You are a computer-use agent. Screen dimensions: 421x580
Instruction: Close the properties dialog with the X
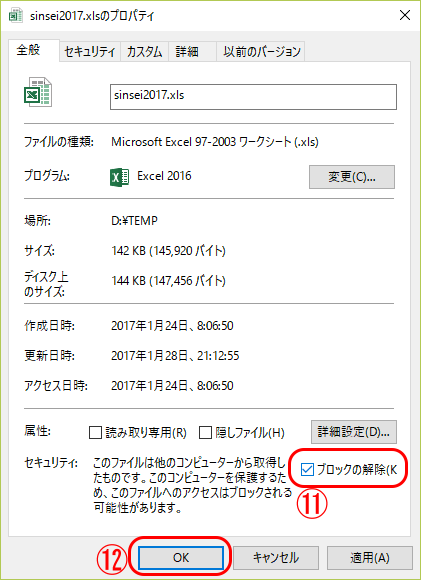405,16
